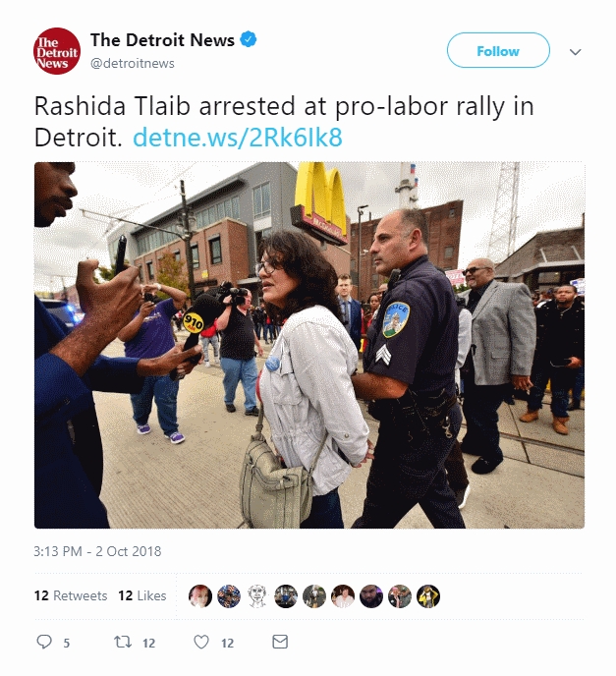The width and height of the screenshot is (616, 676).
Task: Expand the tweet options chevron
Action: tap(576, 52)
